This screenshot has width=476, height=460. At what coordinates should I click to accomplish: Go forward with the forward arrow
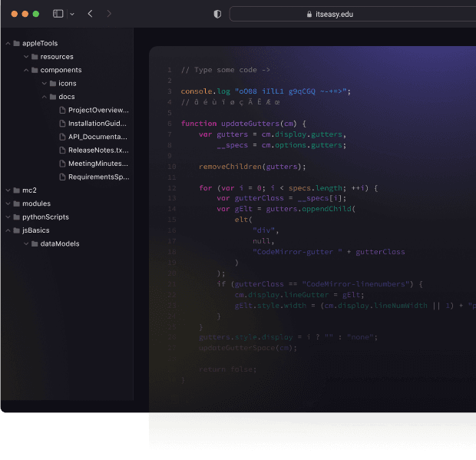tap(109, 14)
